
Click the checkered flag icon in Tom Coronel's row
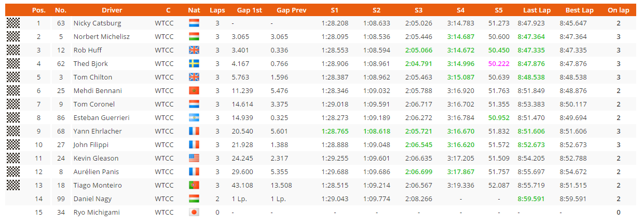(x=13, y=104)
